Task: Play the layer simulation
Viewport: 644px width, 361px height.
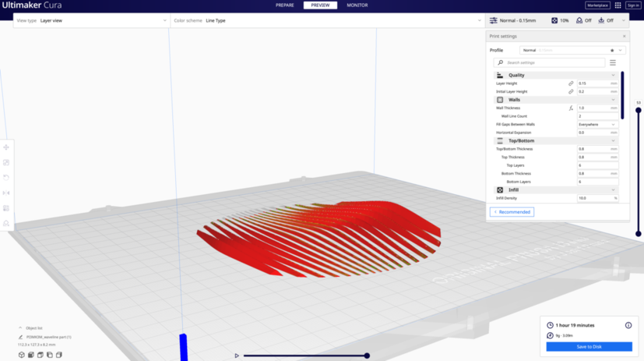Action: [237, 356]
